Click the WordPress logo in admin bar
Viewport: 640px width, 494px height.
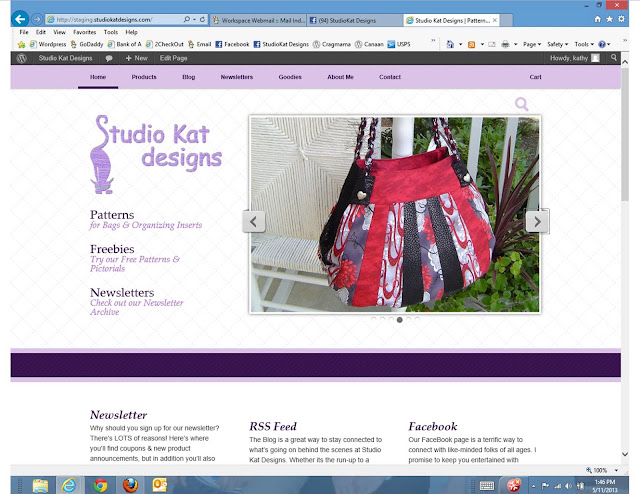coord(22,58)
